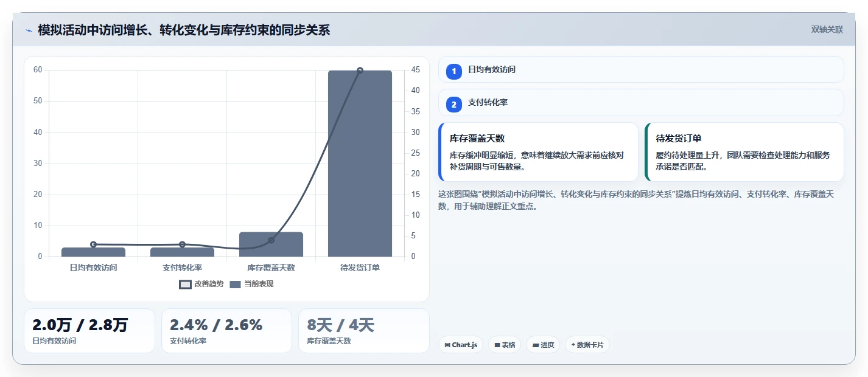Open the 库存覆盖天数 insight card
This screenshot has width=868, height=377.
(538, 152)
